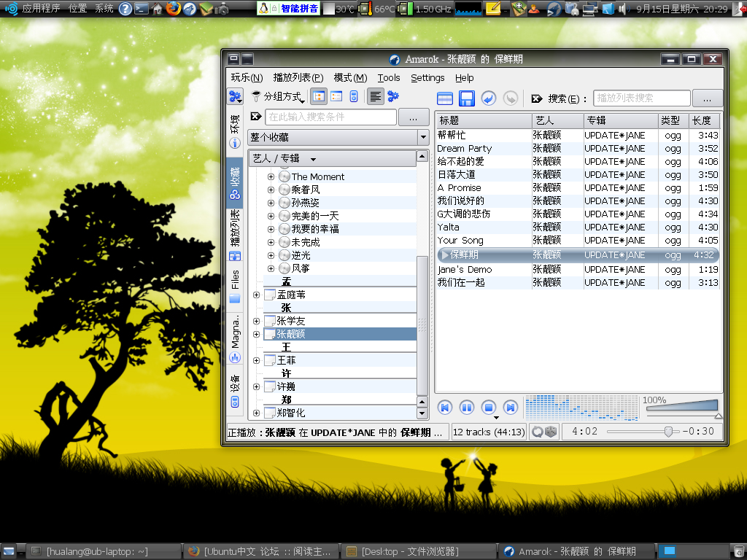
Task: Launch Firefox from the top panel
Action: 173,8
